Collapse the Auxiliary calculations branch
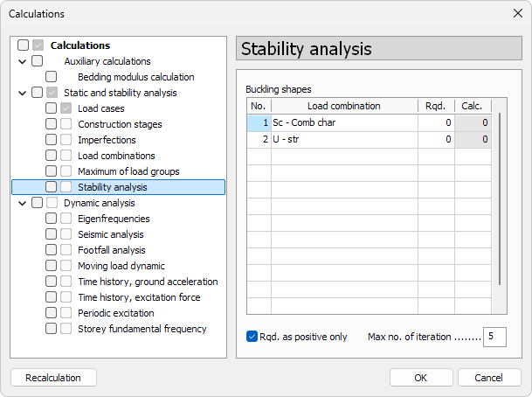Viewport: 532px width, 397px height. [x=23, y=61]
